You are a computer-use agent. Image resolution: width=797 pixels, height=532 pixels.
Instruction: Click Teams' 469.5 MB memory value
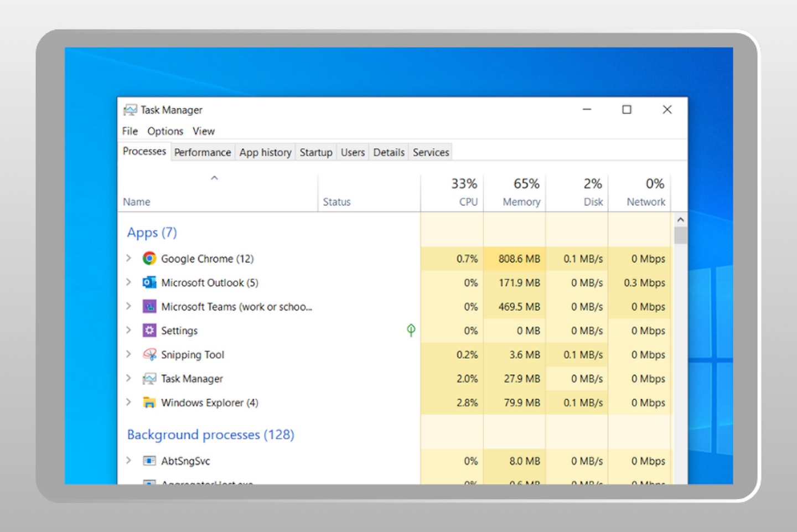[519, 307]
